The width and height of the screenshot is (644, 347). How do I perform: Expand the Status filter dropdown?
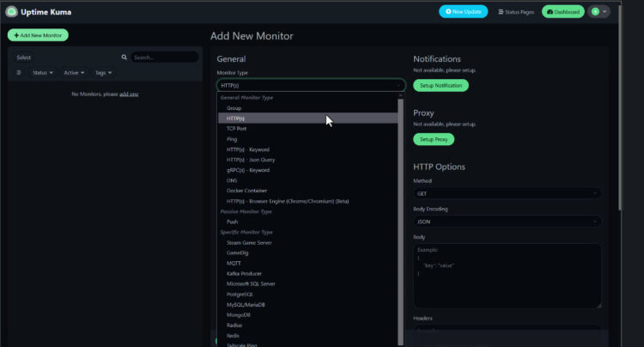(42, 73)
